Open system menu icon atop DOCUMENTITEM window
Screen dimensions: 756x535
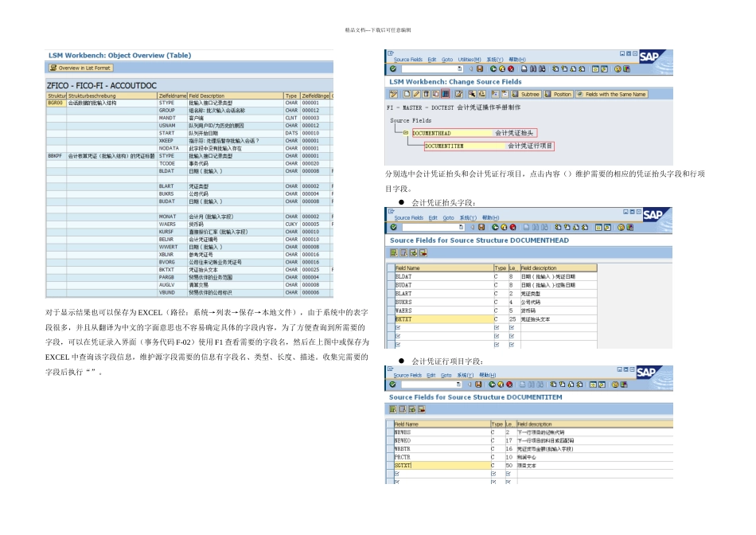point(390,369)
